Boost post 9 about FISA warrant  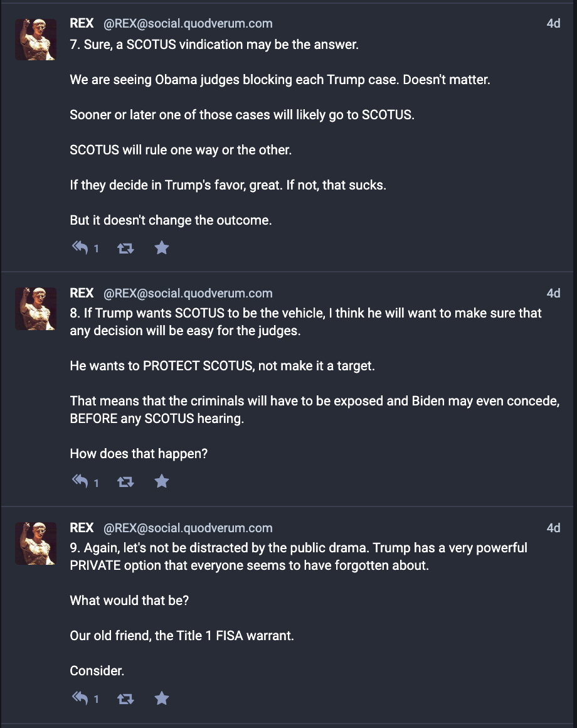pos(125,698)
